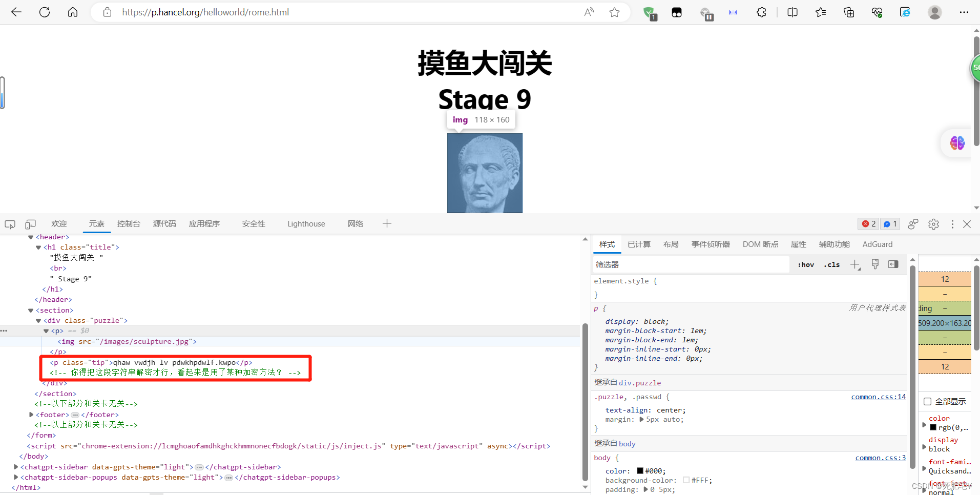Reload the current page
Screen dimensions: 980x495
point(45,12)
